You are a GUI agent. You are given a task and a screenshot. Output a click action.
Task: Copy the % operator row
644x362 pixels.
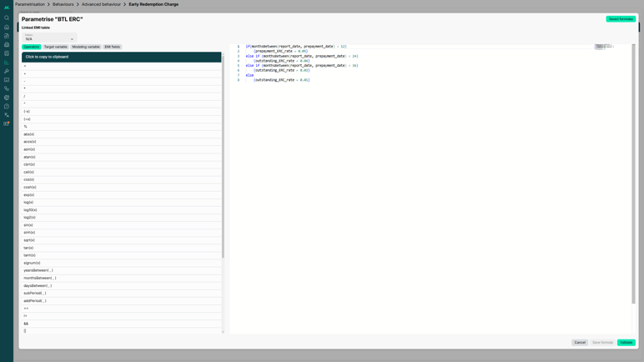122,127
